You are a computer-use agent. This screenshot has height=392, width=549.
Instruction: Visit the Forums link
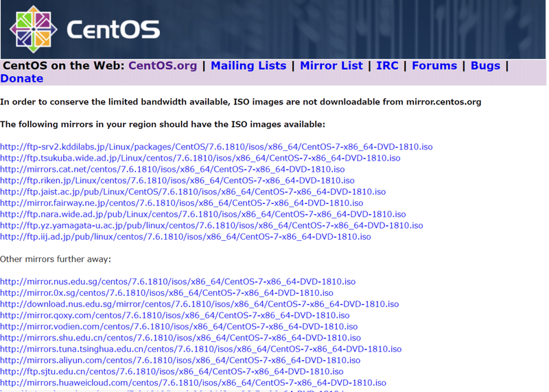coord(434,66)
